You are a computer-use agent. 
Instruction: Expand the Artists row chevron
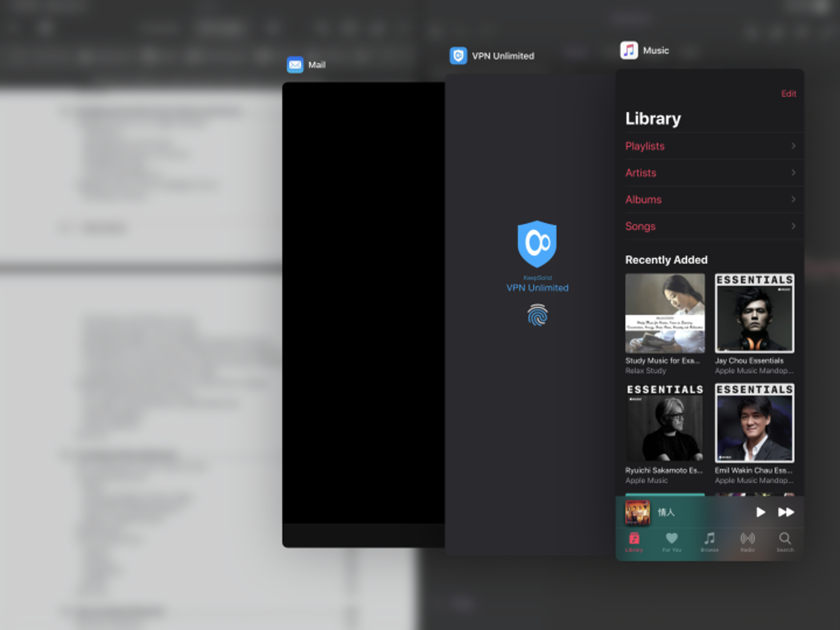coord(793,173)
